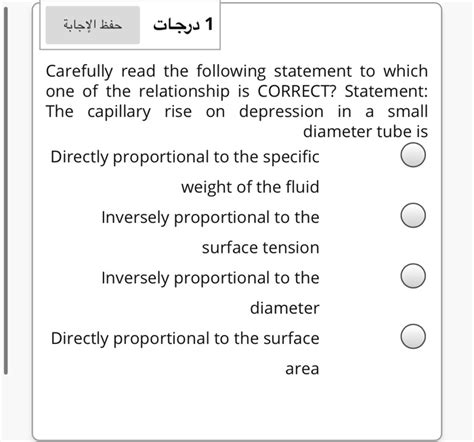Choose radio for inversely proportional to the diameter

pos(413,276)
